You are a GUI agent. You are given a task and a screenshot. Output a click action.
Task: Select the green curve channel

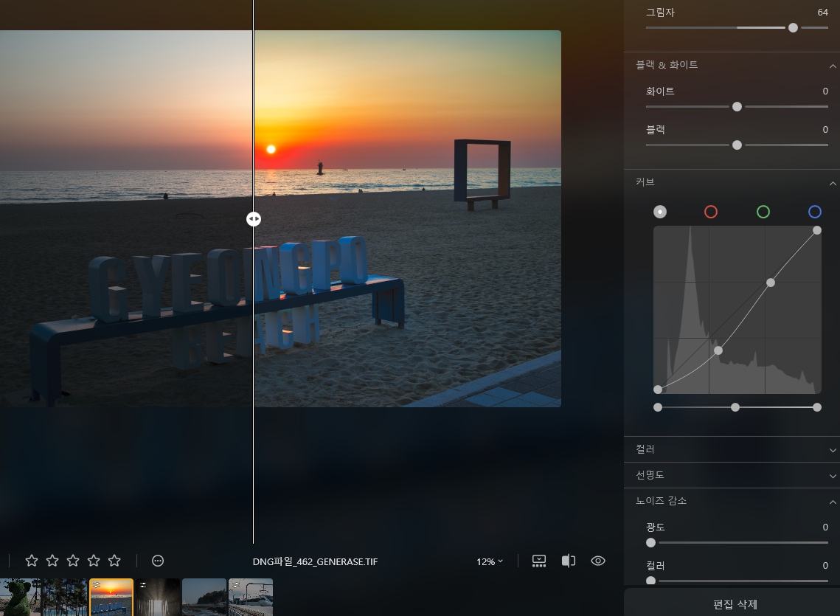tap(763, 212)
